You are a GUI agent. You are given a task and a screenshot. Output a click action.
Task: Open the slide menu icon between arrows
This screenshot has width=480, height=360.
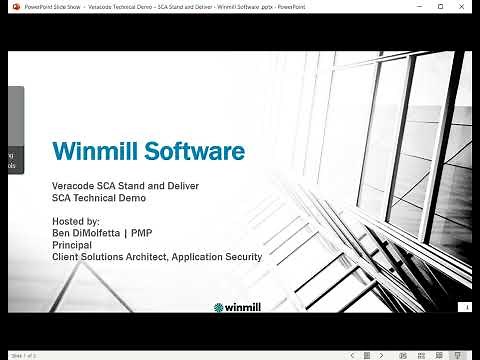(367, 356)
